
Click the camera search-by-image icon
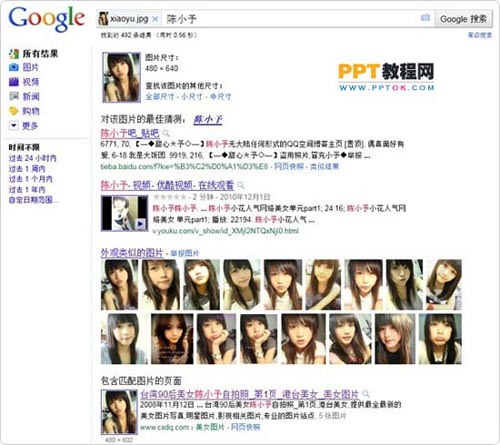click(x=425, y=18)
